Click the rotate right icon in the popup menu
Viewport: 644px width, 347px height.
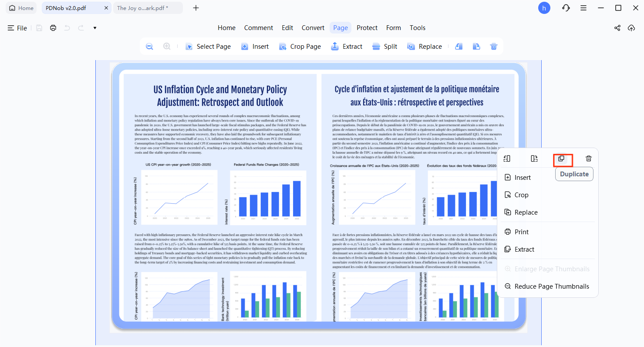(x=534, y=158)
